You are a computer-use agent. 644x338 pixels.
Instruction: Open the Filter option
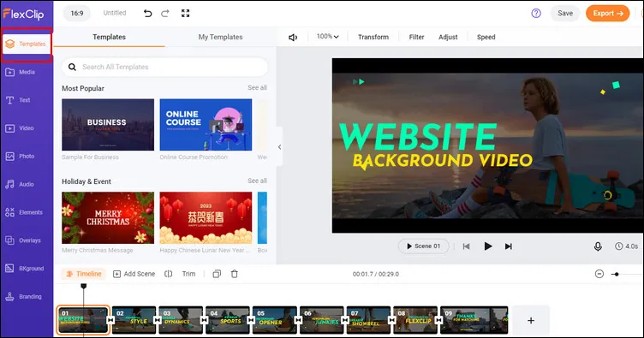point(416,37)
